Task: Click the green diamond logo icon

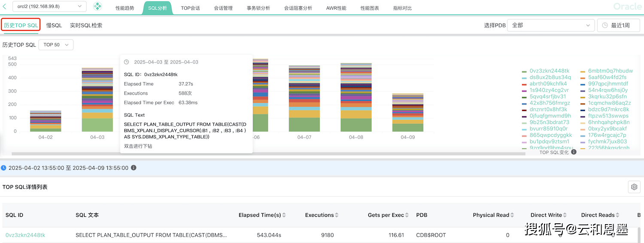Action: 98,6
